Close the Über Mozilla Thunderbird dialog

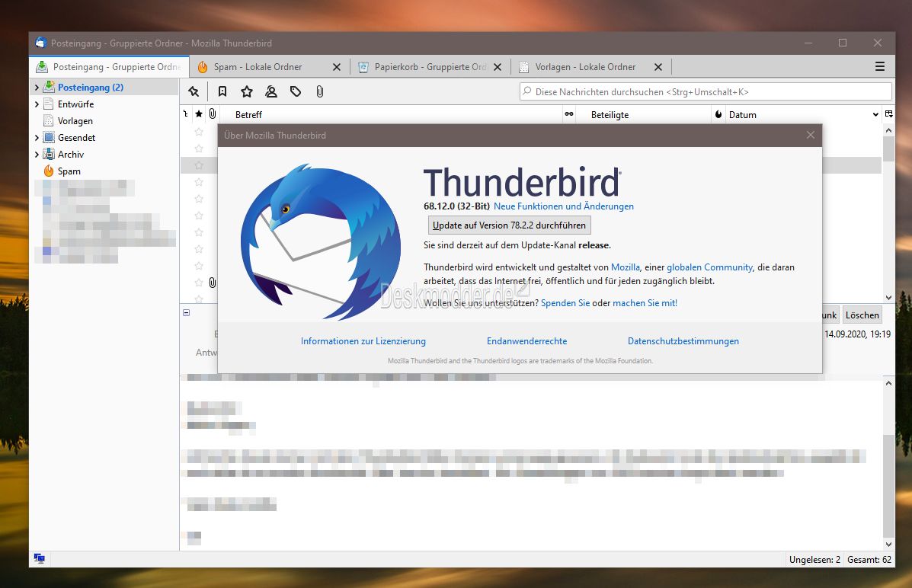810,135
